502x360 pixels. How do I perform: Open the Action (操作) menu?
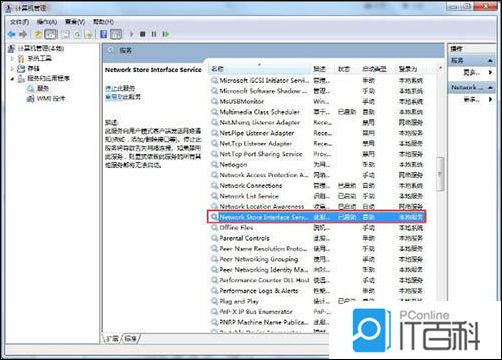[x=47, y=22]
